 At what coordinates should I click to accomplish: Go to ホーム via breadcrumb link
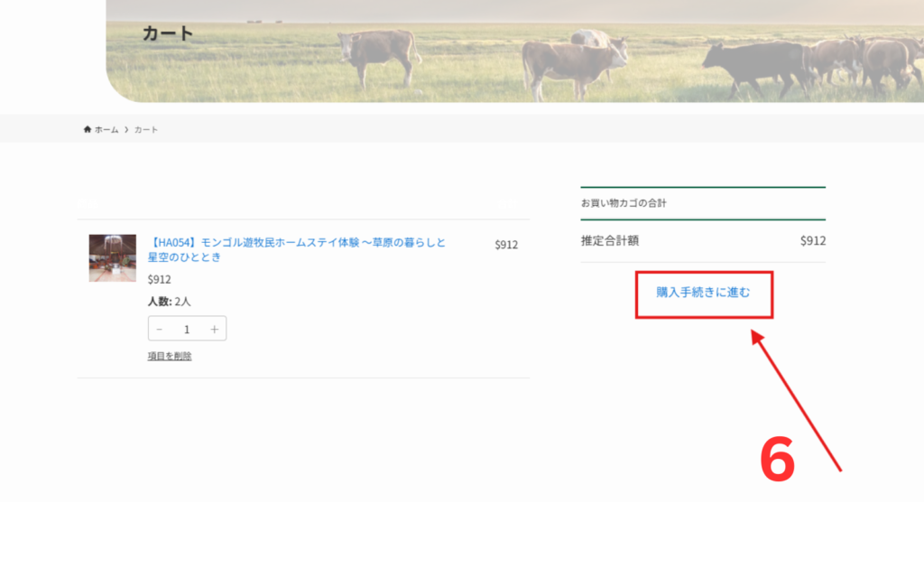106,130
